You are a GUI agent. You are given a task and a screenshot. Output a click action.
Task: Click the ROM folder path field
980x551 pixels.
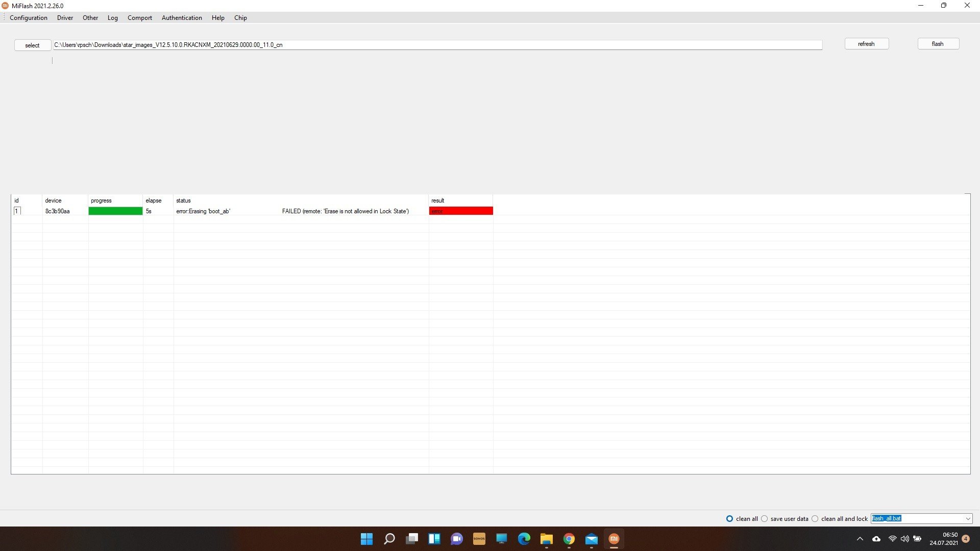click(437, 45)
